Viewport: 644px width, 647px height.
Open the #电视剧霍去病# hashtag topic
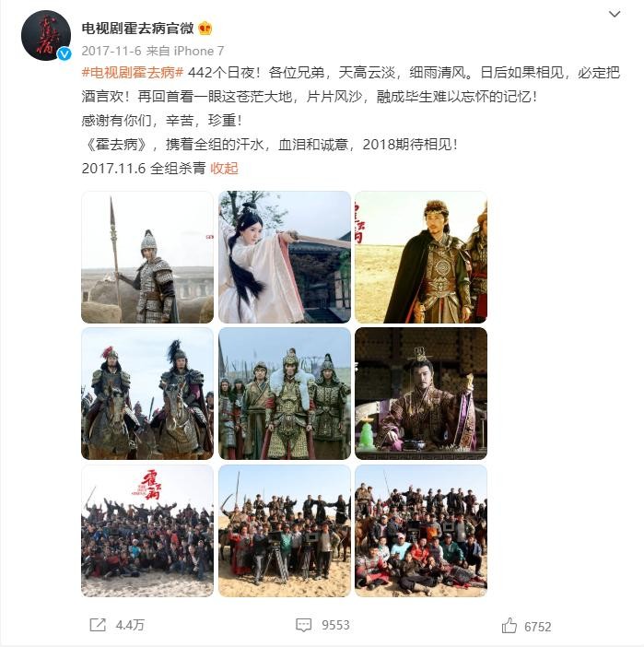133,73
